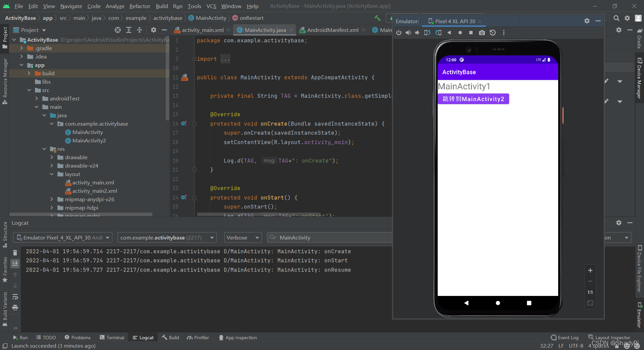This screenshot has height=350, width=644.
Task: Clear logcat with trash icon
Action: tap(15, 253)
